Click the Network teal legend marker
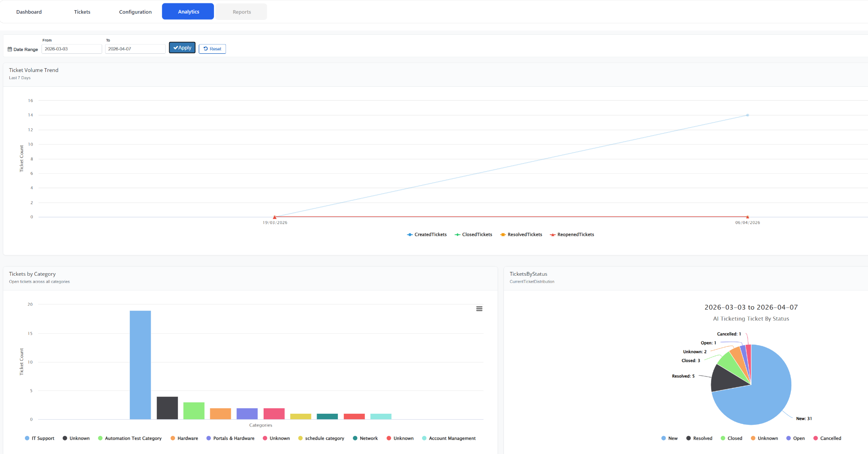This screenshot has height=454, width=868. point(356,438)
